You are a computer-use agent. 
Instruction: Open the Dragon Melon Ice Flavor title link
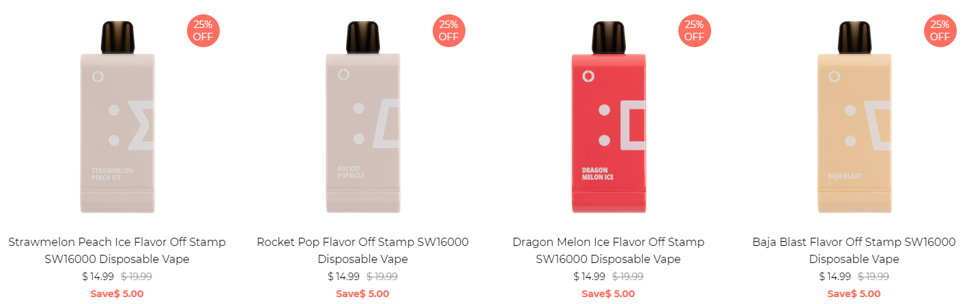pos(608,251)
